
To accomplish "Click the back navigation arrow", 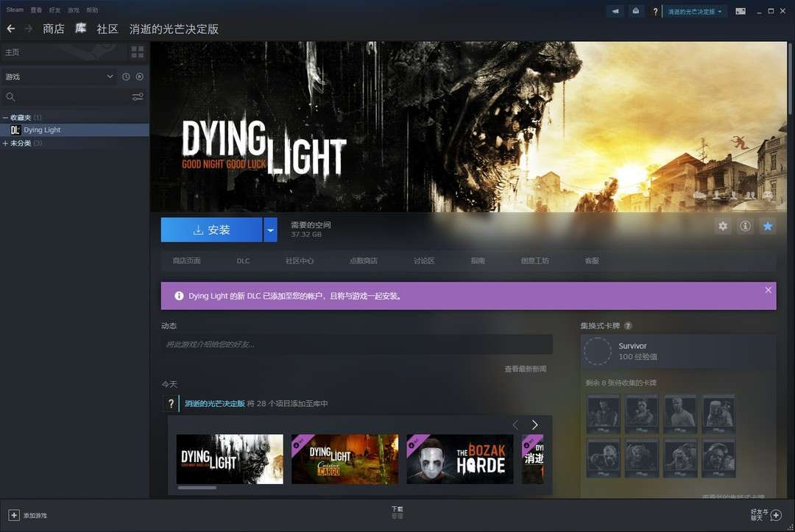I will coord(11,29).
